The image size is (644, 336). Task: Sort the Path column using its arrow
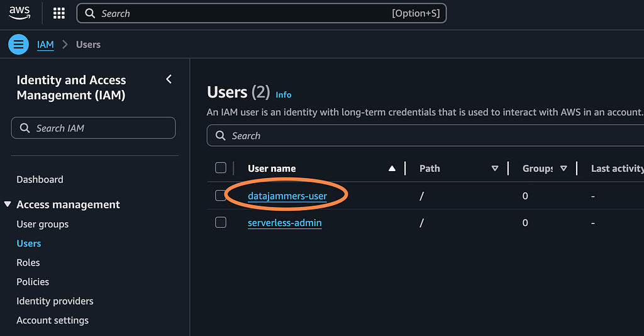pyautogui.click(x=495, y=169)
